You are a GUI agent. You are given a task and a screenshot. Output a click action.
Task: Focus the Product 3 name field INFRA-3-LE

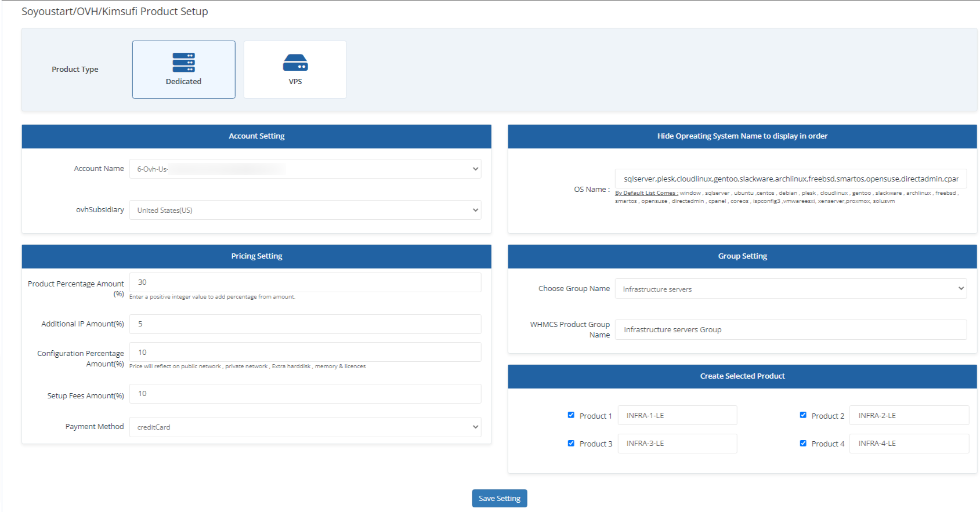point(677,444)
